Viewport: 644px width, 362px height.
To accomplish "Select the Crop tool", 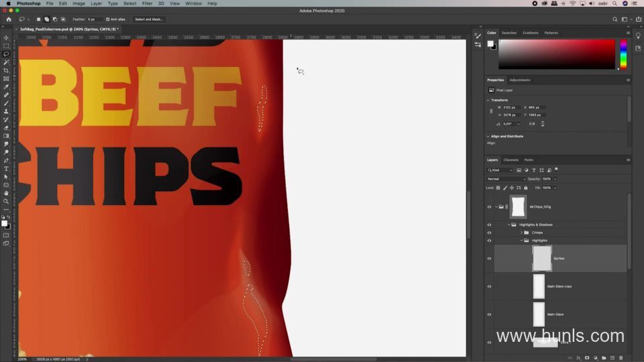I will (6, 70).
